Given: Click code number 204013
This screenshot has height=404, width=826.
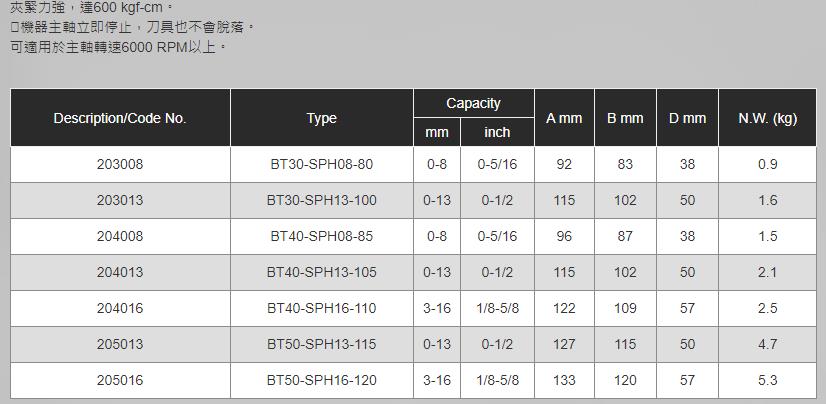Looking at the screenshot, I should tap(120, 272).
